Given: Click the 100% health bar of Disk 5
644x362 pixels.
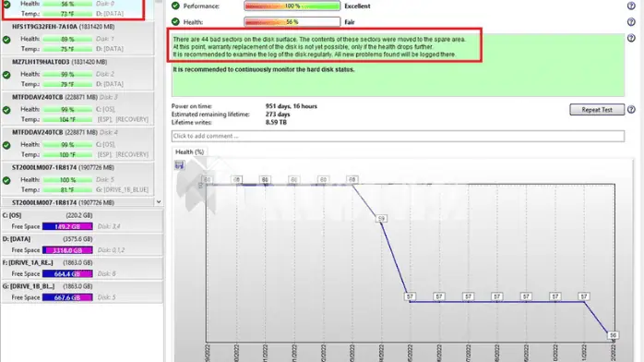Looking at the screenshot, I should (67, 180).
